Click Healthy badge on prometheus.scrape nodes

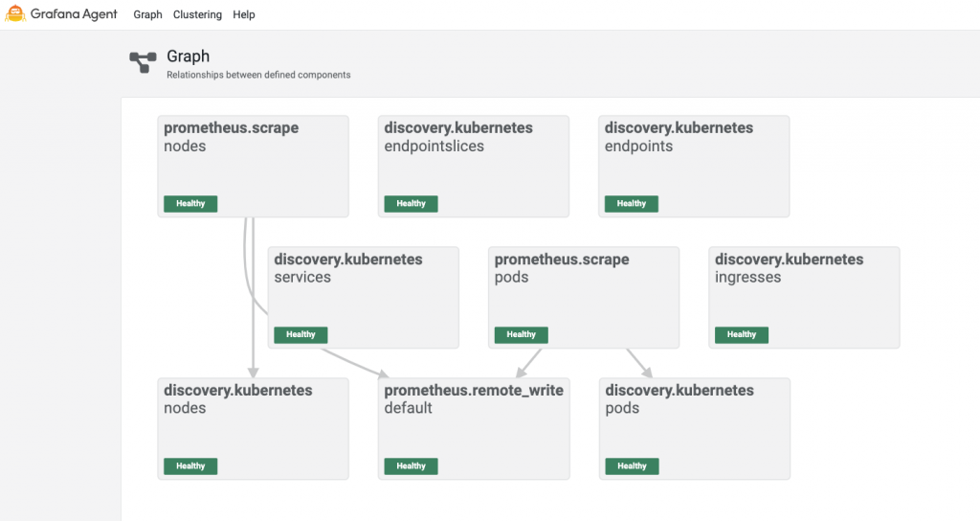[x=190, y=204]
